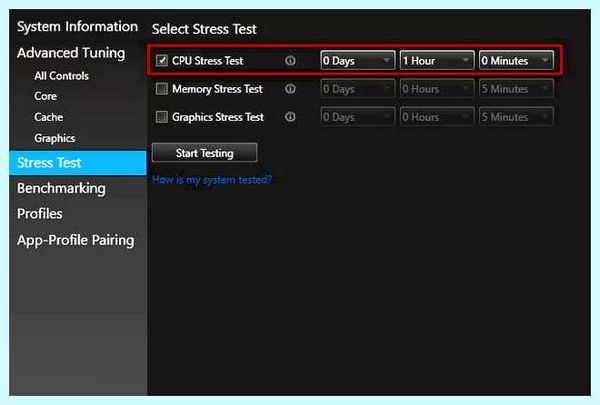
Task: Open Memory test 5 Minutes dropdown
Action: [x=516, y=89]
